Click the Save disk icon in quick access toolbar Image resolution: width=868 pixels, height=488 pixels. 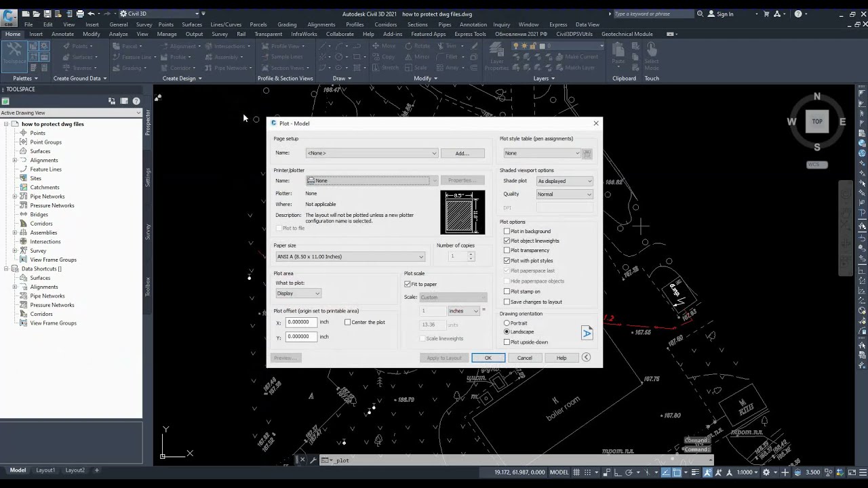click(x=47, y=14)
